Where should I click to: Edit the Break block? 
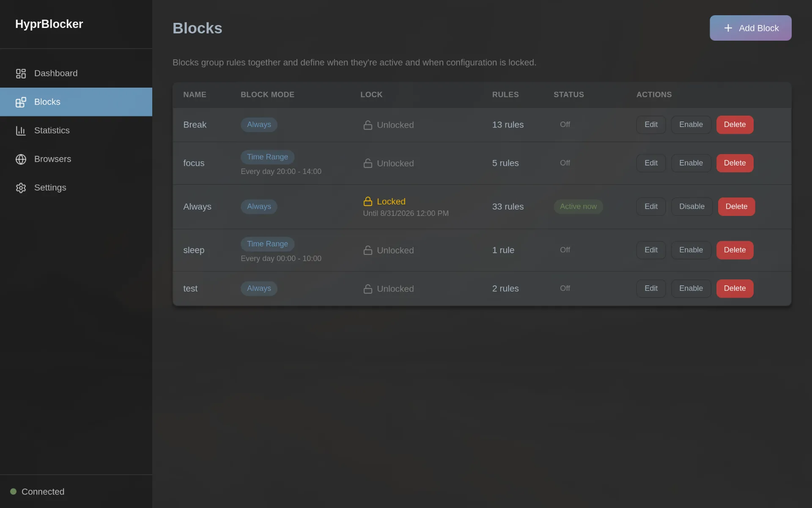point(651,125)
